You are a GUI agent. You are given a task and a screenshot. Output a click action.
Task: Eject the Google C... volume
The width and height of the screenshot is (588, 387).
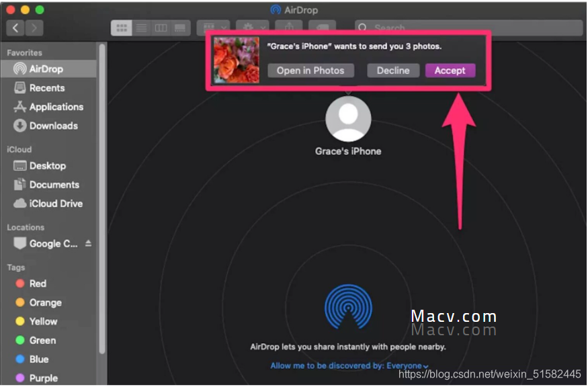88,243
